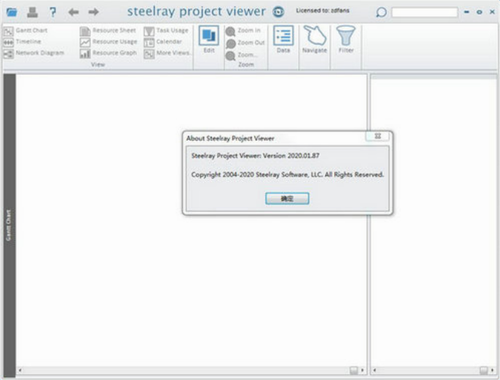Open Resource Graph view
The height and width of the screenshot is (380, 500).
coord(108,53)
